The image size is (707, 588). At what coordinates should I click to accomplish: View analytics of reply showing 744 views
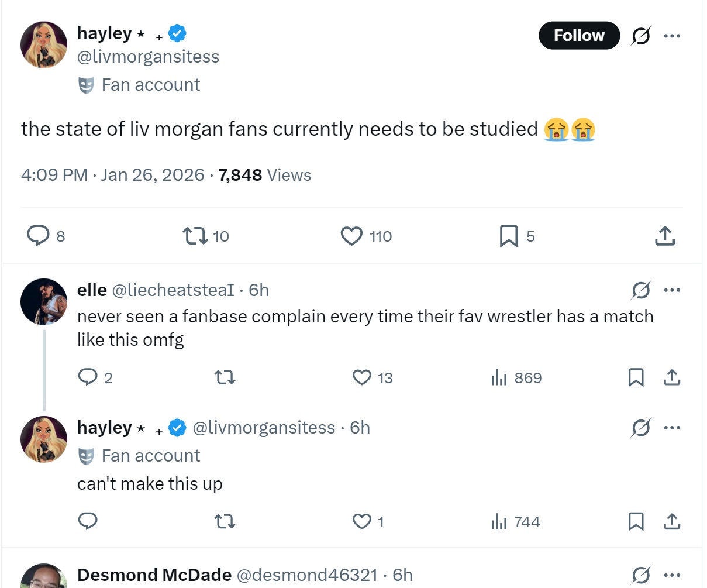pyautogui.click(x=516, y=521)
